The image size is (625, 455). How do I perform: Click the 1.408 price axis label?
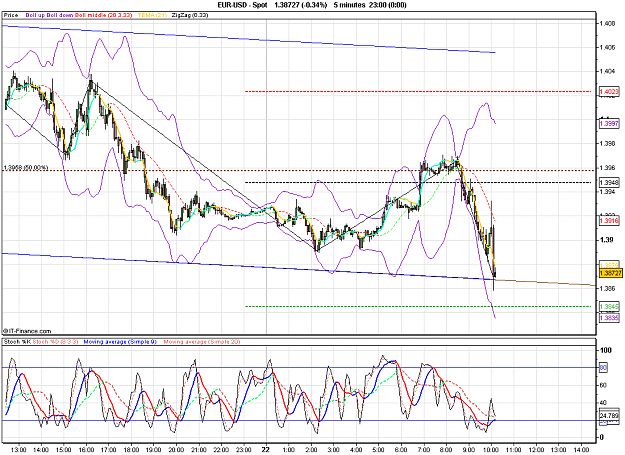607,24
